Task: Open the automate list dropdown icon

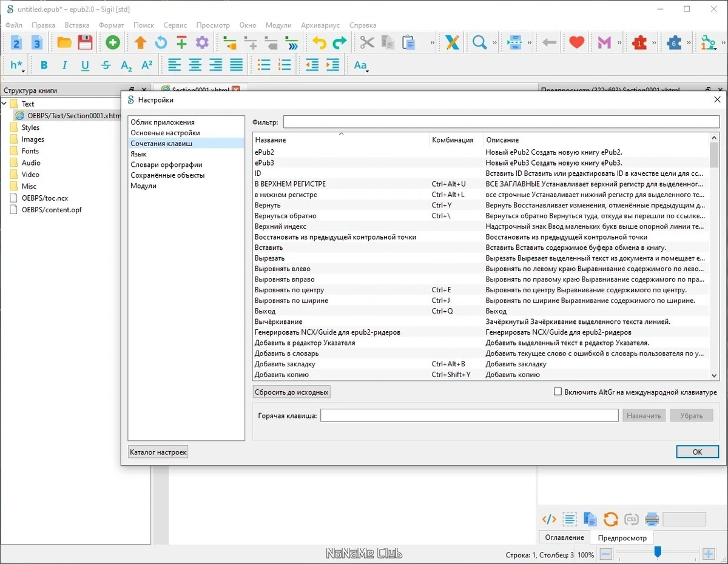Action: click(x=709, y=42)
